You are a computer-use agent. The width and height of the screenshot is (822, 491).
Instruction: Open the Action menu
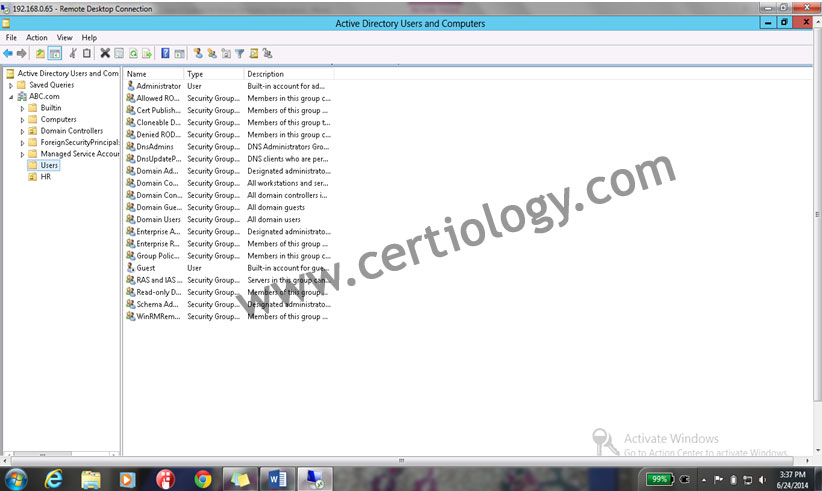37,38
